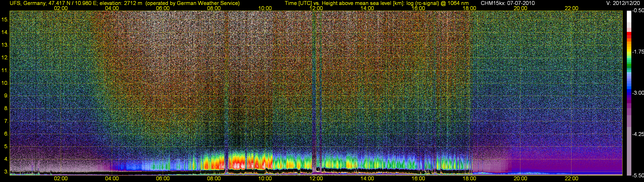Click the height axis label '4.'
Image resolution: width=644 pixels, height=182 pixels.
6,159
